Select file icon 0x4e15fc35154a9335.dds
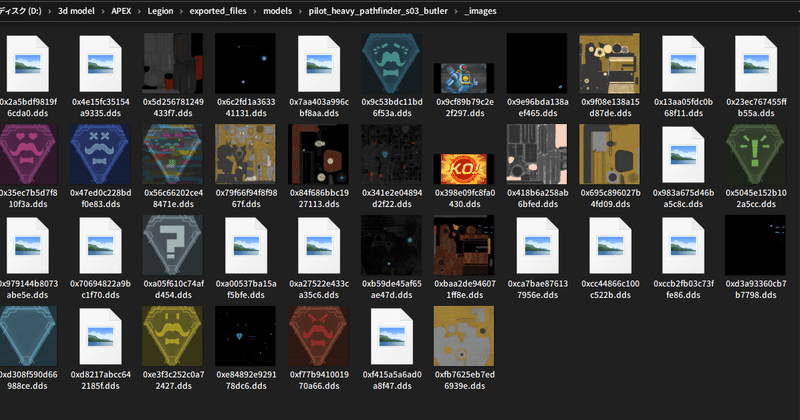 click(101, 63)
